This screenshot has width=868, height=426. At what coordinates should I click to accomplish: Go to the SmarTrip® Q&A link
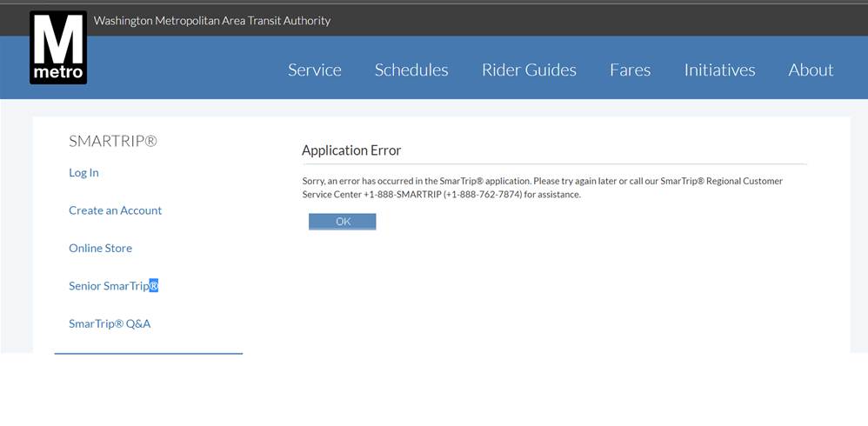110,324
